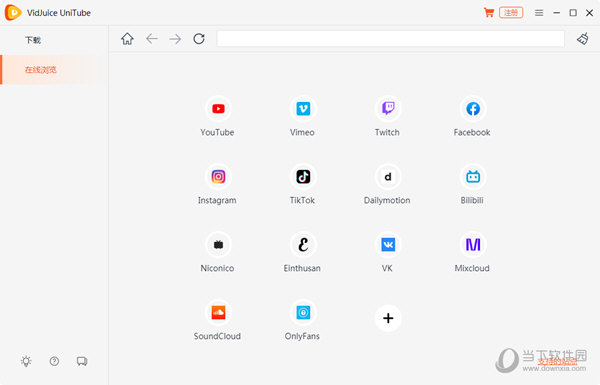Open the Dailymotion site shortcut
The width and height of the screenshot is (600, 385).
(x=388, y=177)
